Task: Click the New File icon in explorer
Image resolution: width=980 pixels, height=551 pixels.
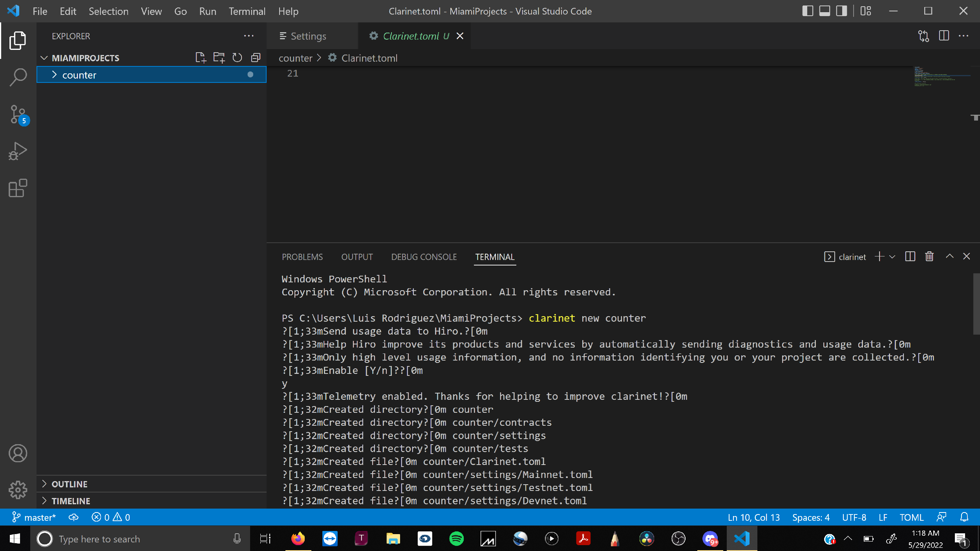Action: (x=201, y=58)
